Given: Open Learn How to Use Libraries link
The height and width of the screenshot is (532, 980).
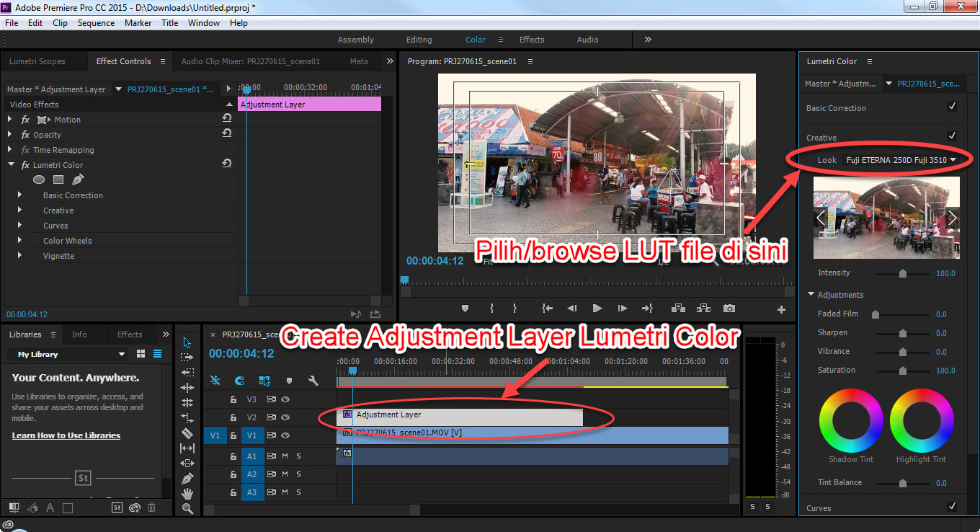Looking at the screenshot, I should [66, 435].
